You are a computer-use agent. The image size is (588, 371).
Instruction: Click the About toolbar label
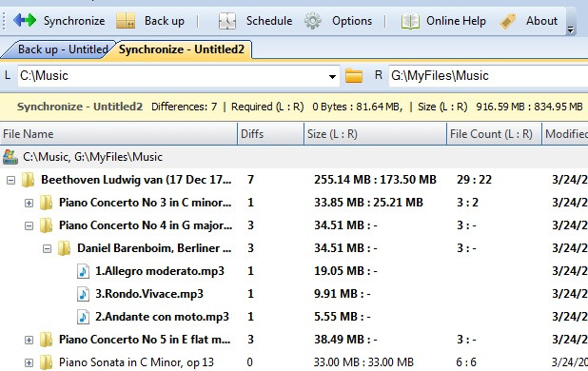(541, 21)
